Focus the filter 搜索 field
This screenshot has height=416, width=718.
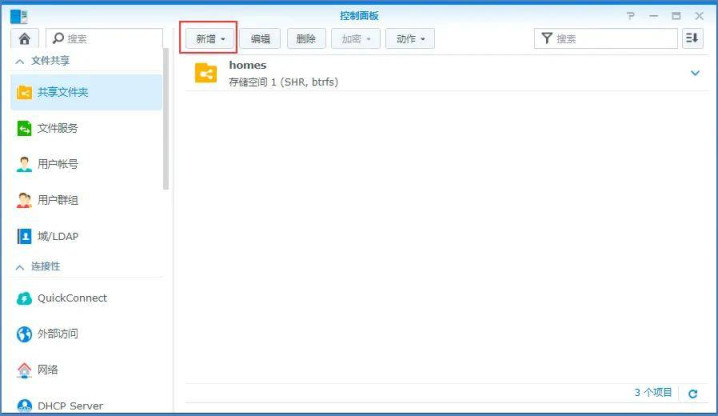(x=606, y=38)
